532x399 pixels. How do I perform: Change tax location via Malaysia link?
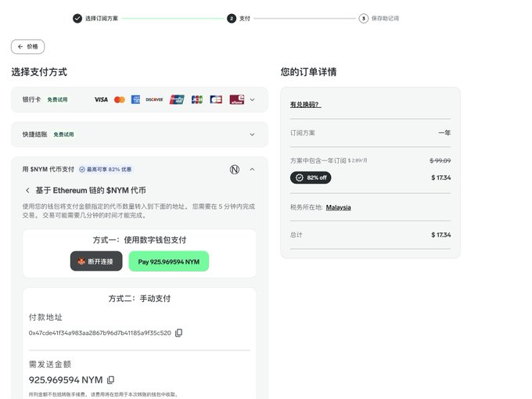click(x=338, y=207)
